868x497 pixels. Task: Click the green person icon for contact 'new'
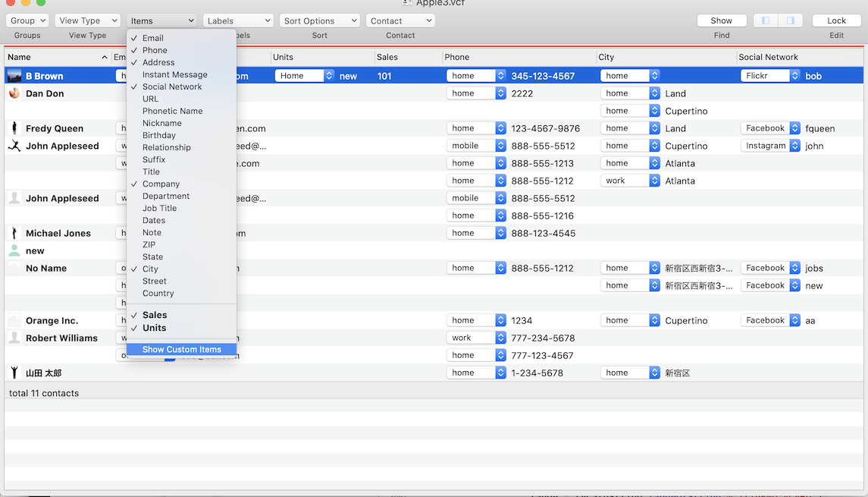[x=14, y=250]
